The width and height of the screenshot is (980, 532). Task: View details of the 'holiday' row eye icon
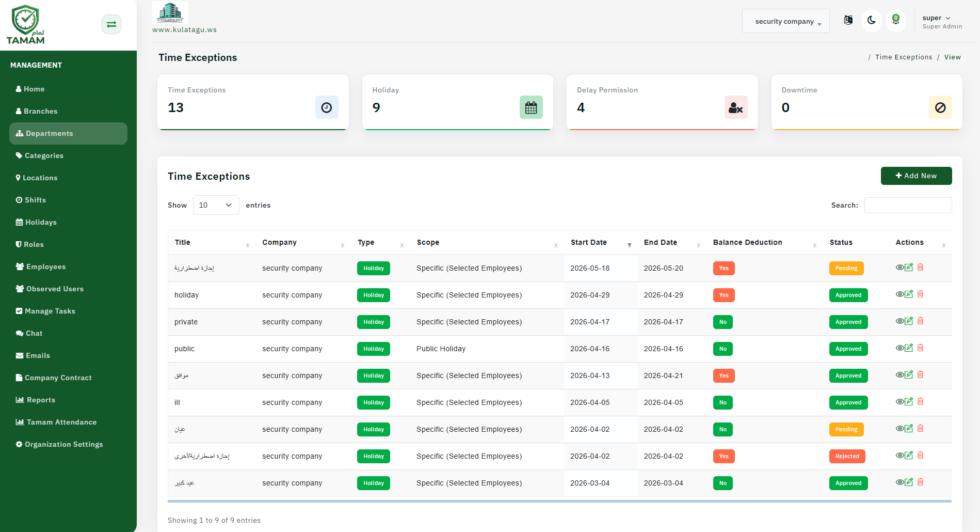[x=900, y=294]
